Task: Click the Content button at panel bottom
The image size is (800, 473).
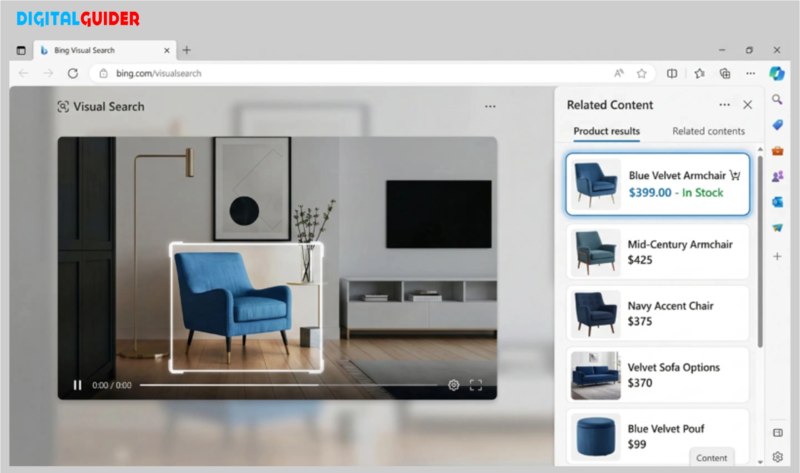Action: click(x=712, y=458)
